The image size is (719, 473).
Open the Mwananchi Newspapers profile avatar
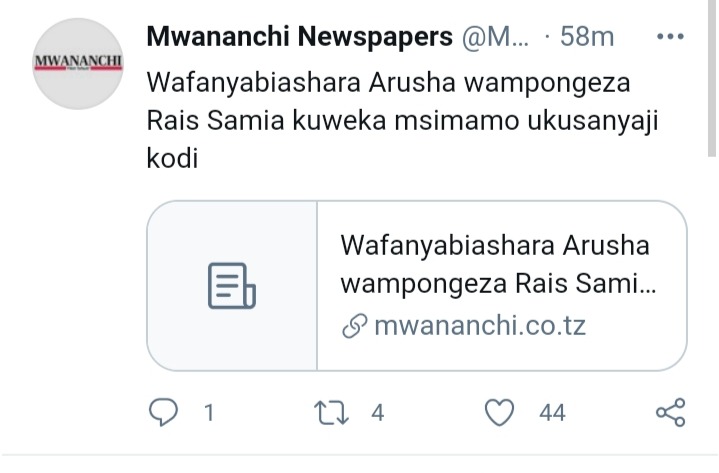(x=78, y=64)
